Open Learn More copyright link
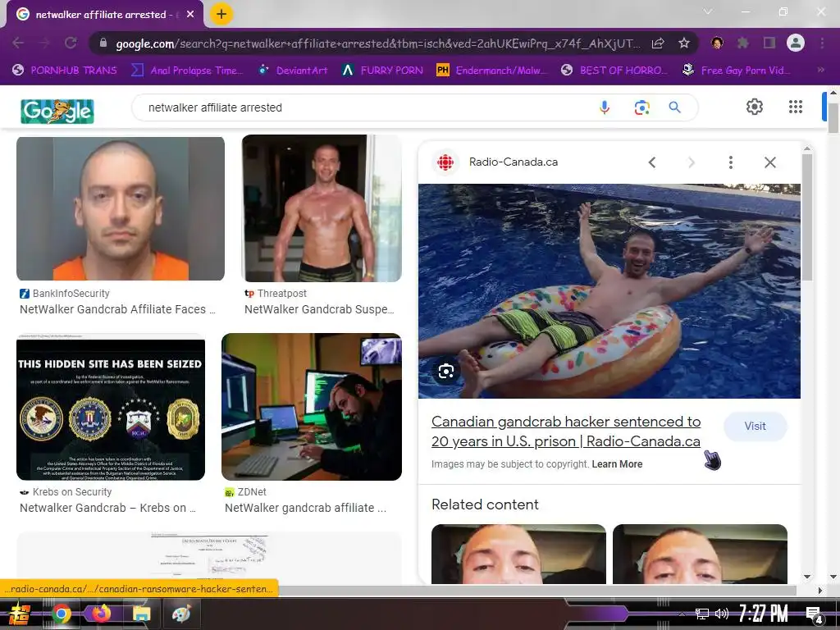 point(617,464)
